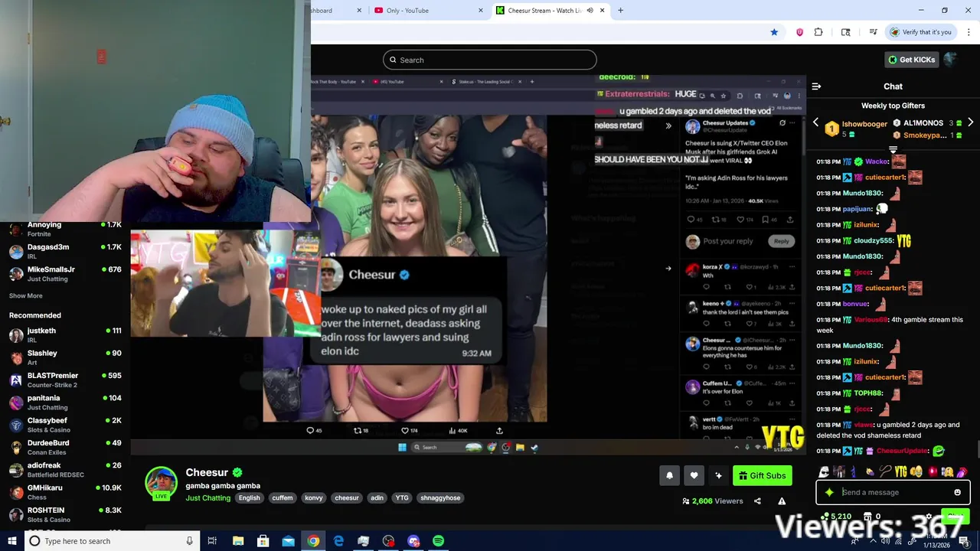The height and width of the screenshot is (551, 980).
Task: Select the shnaggyhose stream tag
Action: click(x=440, y=498)
